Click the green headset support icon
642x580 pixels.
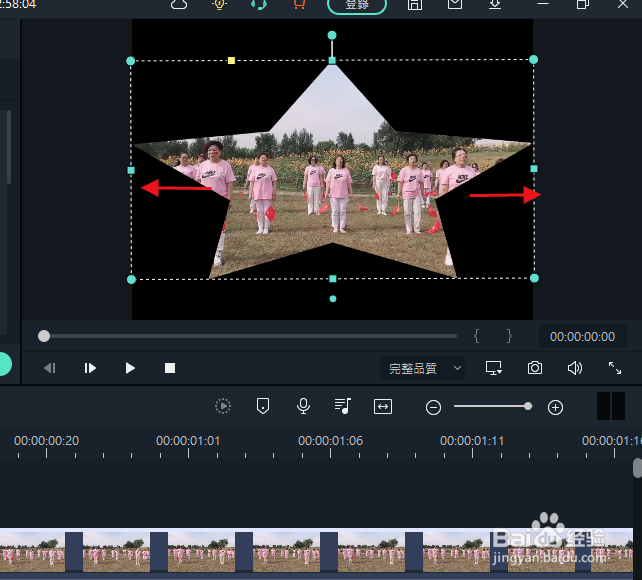click(x=259, y=5)
